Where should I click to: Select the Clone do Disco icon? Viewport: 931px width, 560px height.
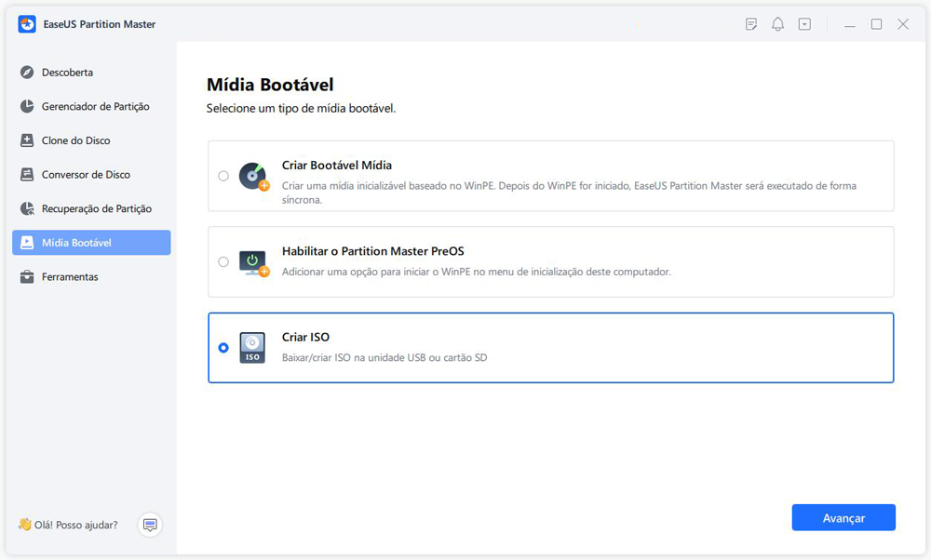pos(27,140)
